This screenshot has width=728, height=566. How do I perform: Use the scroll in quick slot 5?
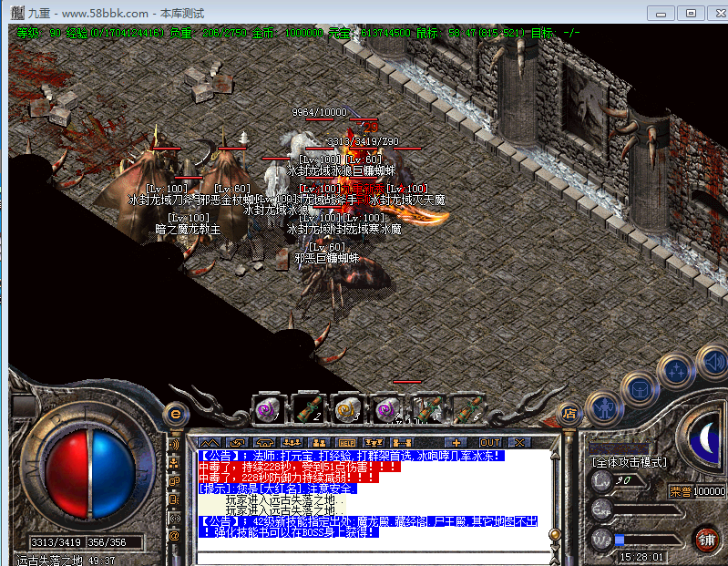[427, 409]
